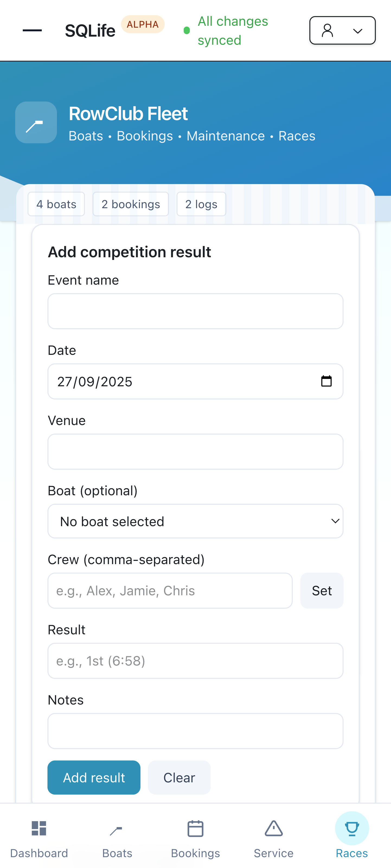Go to Dashboard via grid icon
This screenshot has width=391, height=868.
coord(39,829)
